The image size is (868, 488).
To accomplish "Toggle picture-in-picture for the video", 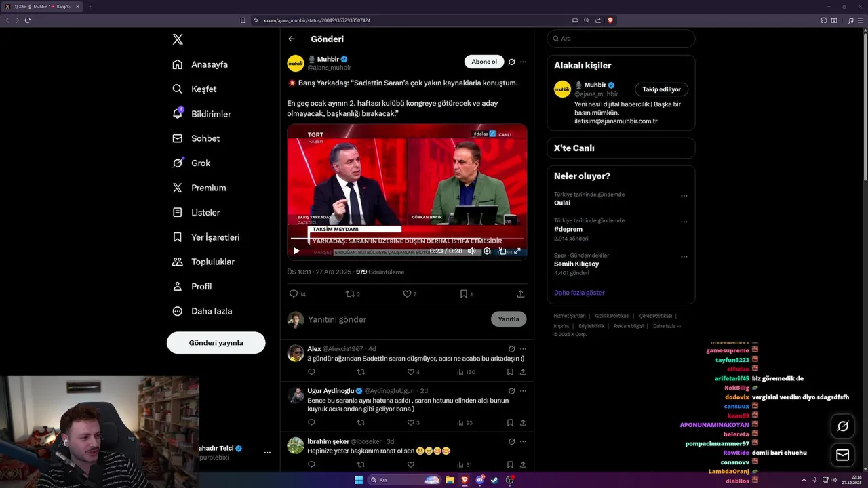I will pyautogui.click(x=502, y=251).
